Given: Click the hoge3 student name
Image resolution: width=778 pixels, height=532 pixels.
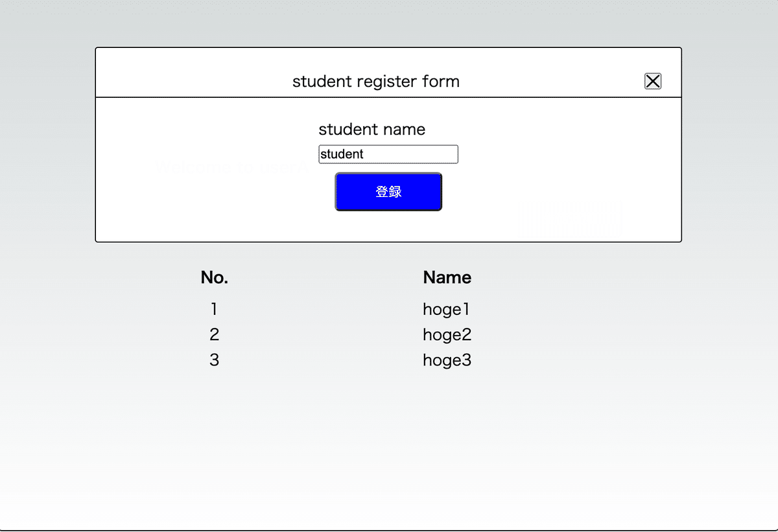Looking at the screenshot, I should click(x=447, y=360).
